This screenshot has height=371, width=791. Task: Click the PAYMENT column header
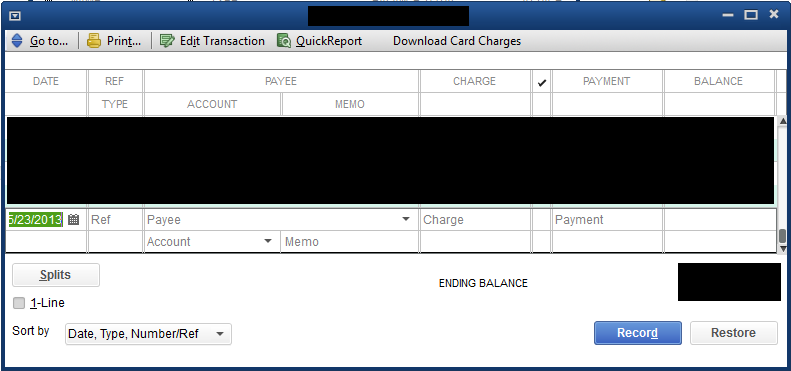[x=607, y=81]
